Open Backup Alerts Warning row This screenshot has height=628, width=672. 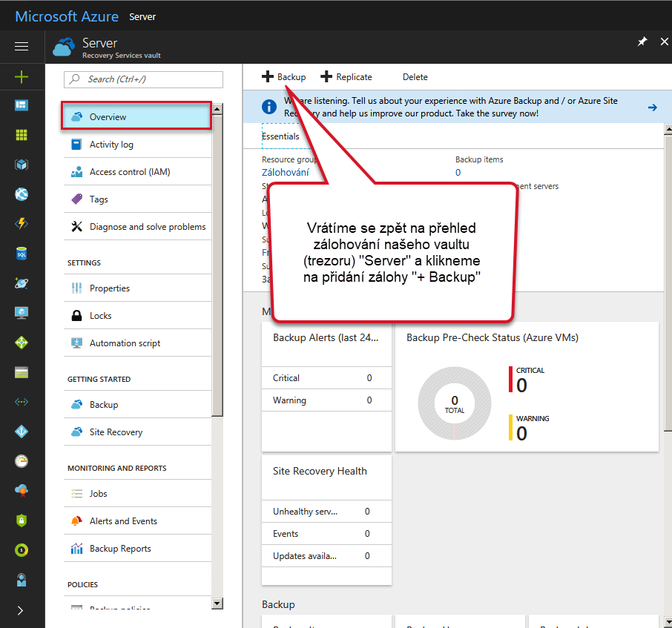[326, 400]
